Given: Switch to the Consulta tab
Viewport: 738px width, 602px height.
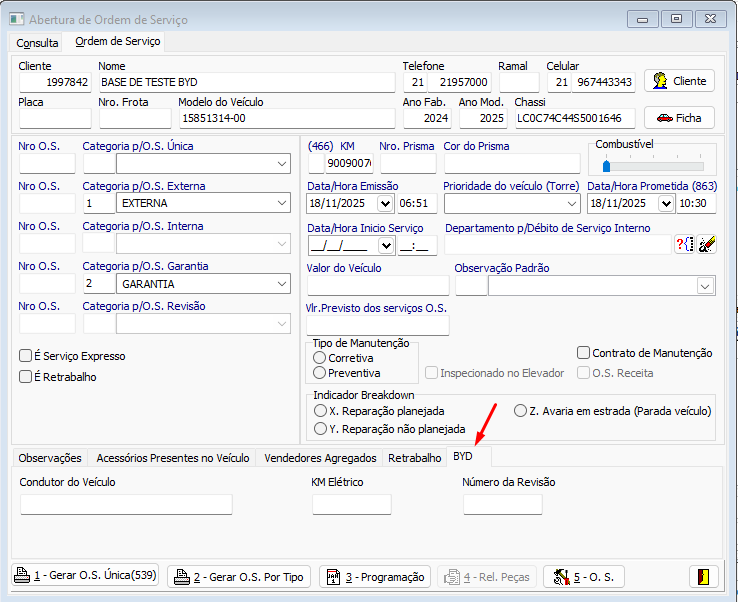Looking at the screenshot, I should [x=37, y=43].
